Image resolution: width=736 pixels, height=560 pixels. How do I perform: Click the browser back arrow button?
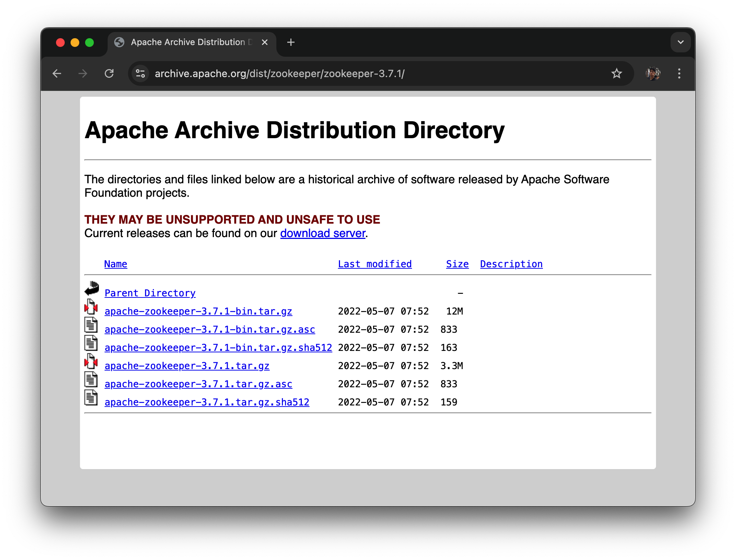[x=57, y=74]
